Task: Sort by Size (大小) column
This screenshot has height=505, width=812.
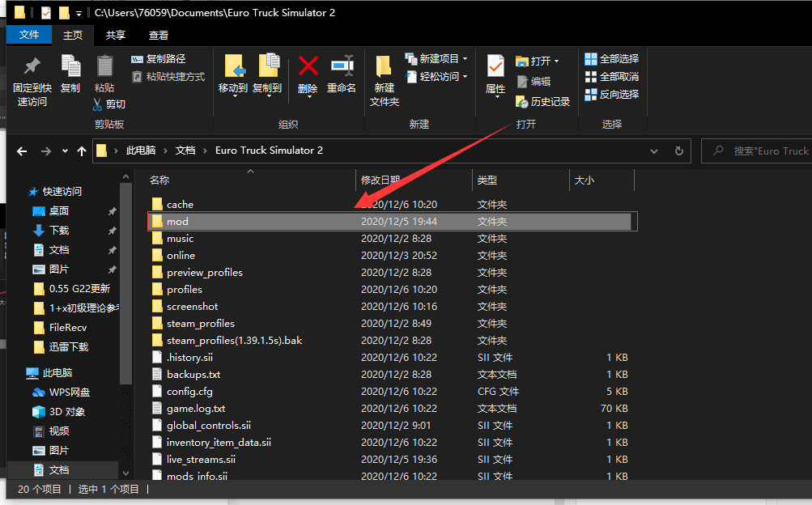Action: coord(585,180)
